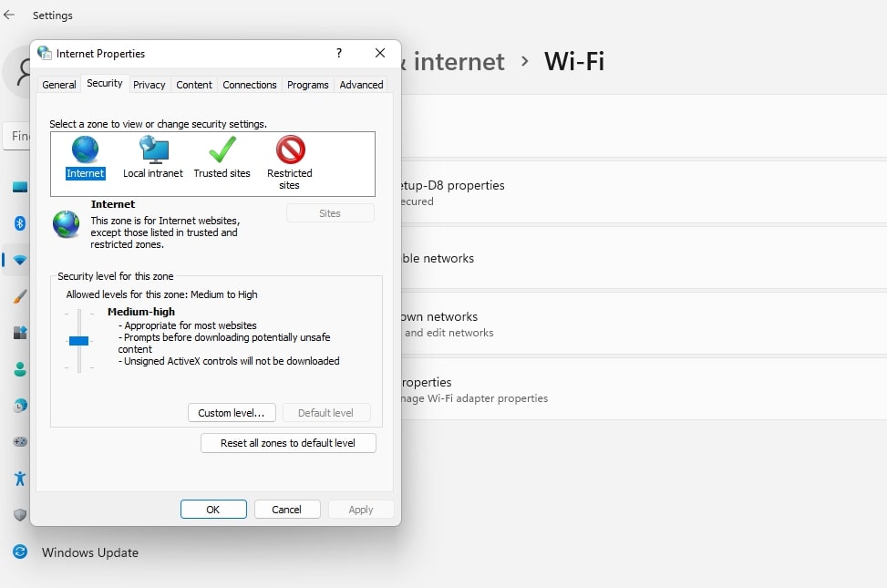The width and height of the screenshot is (887, 588).
Task: Click the Accessibility icon in sidebar
Action: (x=20, y=479)
